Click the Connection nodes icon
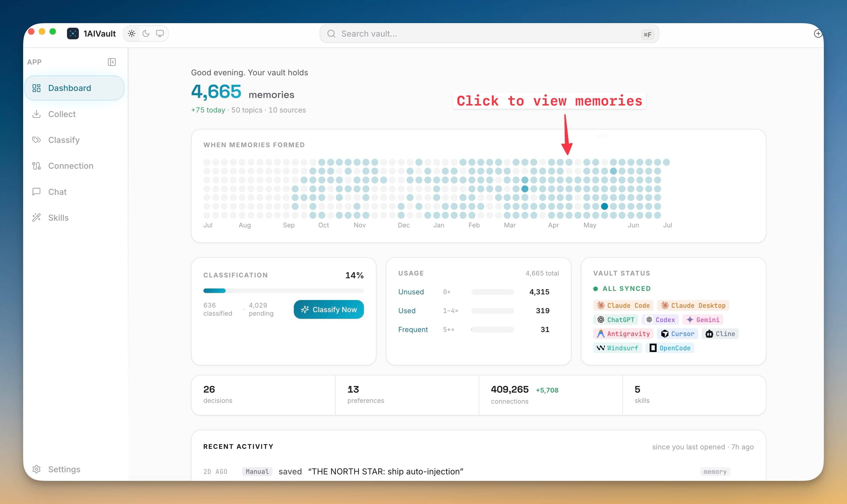Screen dimensions: 847x504 [36, 166]
